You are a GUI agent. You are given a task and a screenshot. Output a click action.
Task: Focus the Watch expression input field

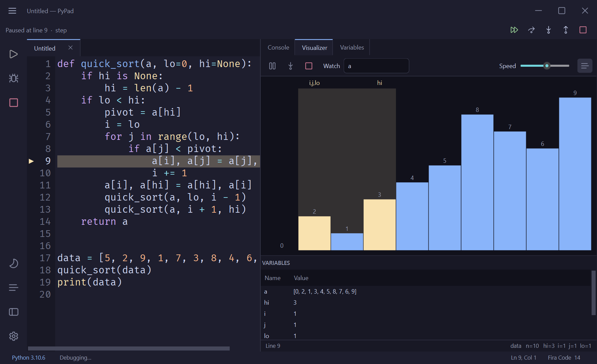click(x=376, y=66)
